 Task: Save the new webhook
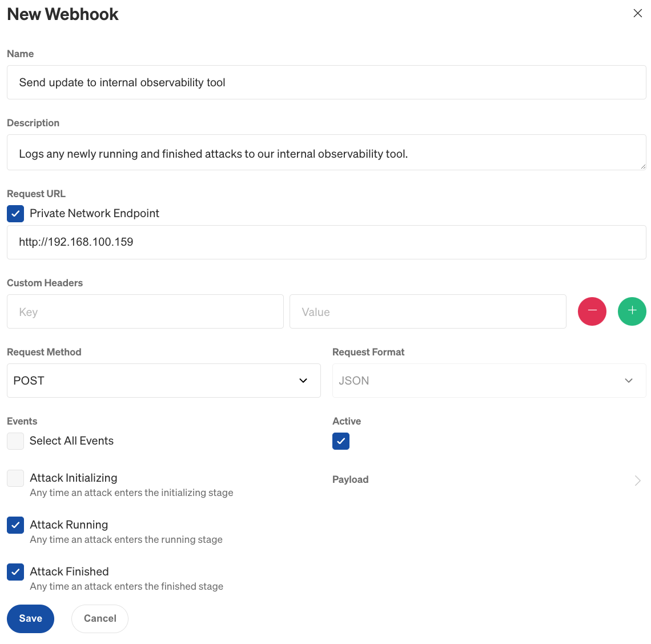point(30,618)
